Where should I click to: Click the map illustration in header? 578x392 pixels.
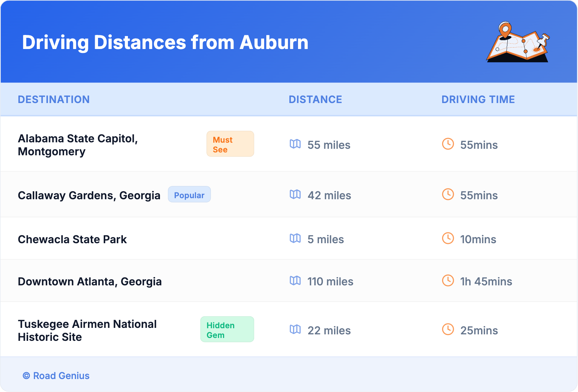(x=518, y=42)
